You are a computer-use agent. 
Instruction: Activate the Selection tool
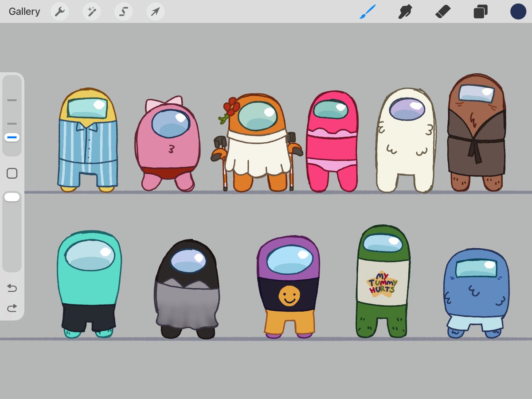point(124,12)
